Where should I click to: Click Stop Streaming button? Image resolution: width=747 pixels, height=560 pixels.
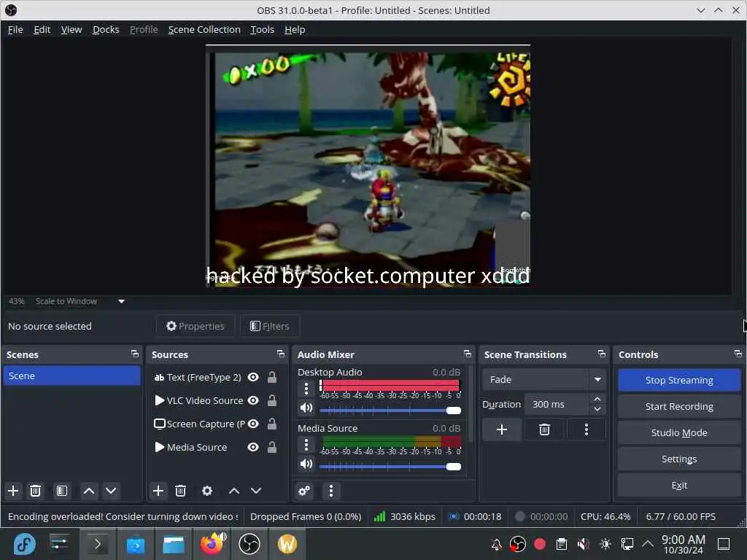[679, 380]
